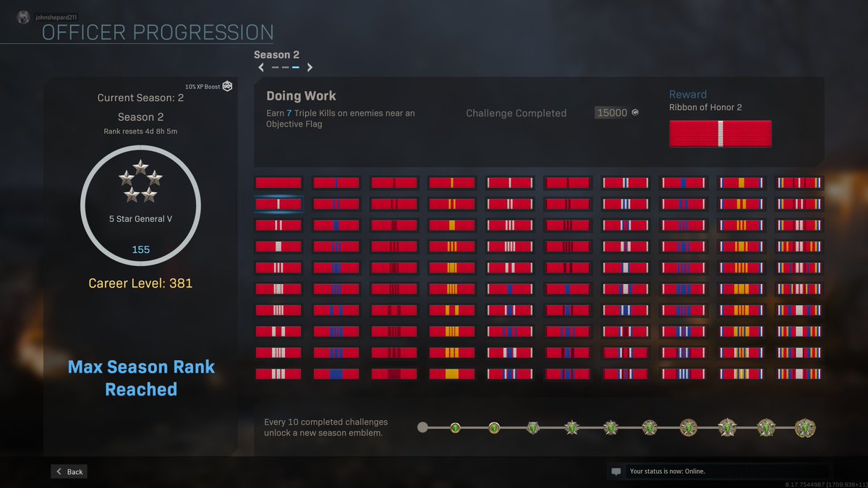The height and width of the screenshot is (488, 868).
Task: Click the 15000 XP value
Action: coord(612,113)
